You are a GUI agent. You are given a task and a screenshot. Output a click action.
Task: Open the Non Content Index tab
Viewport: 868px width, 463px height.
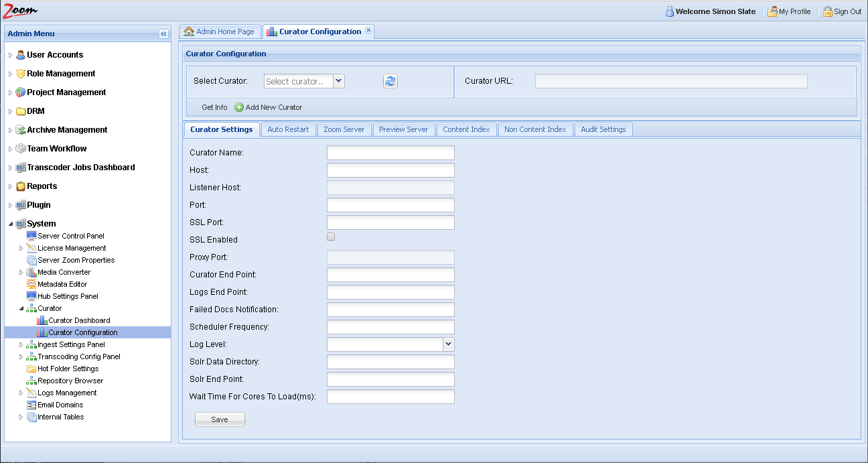coord(536,129)
